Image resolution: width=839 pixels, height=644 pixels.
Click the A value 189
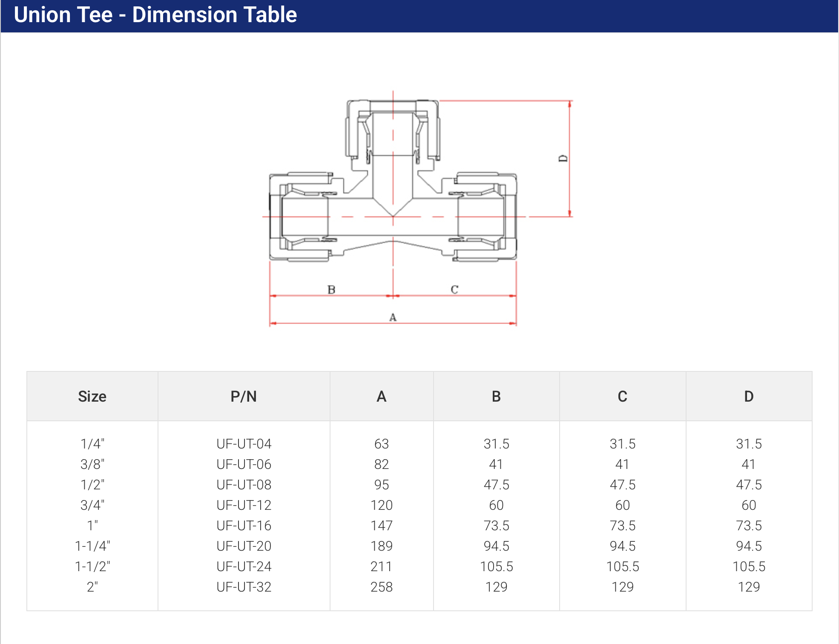point(382,546)
